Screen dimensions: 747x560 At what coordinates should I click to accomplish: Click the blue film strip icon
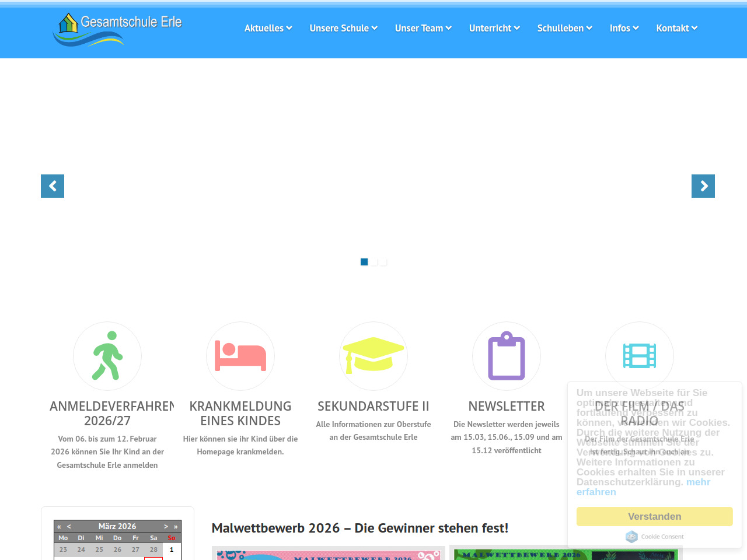[640, 356]
